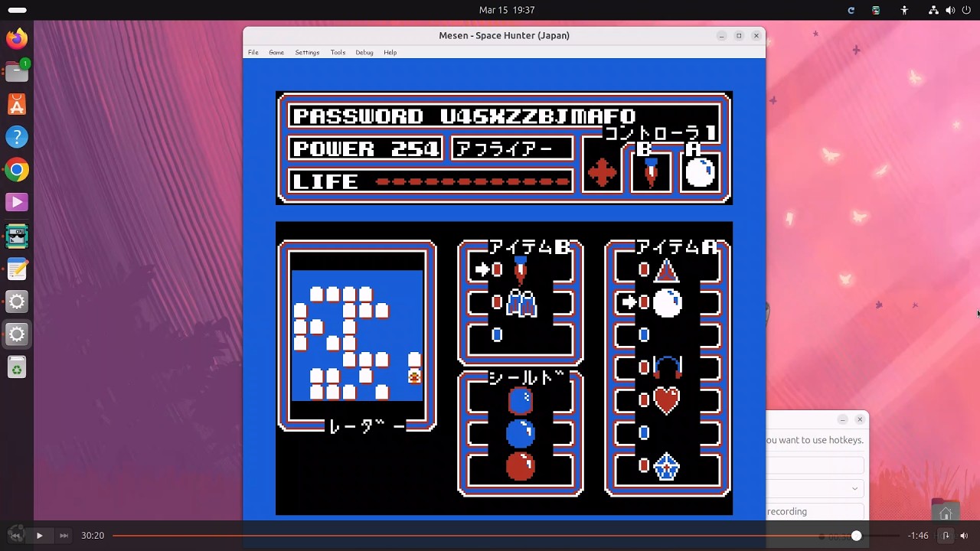Click the red shield orb
This screenshot has height=551, width=980.
coord(521,466)
